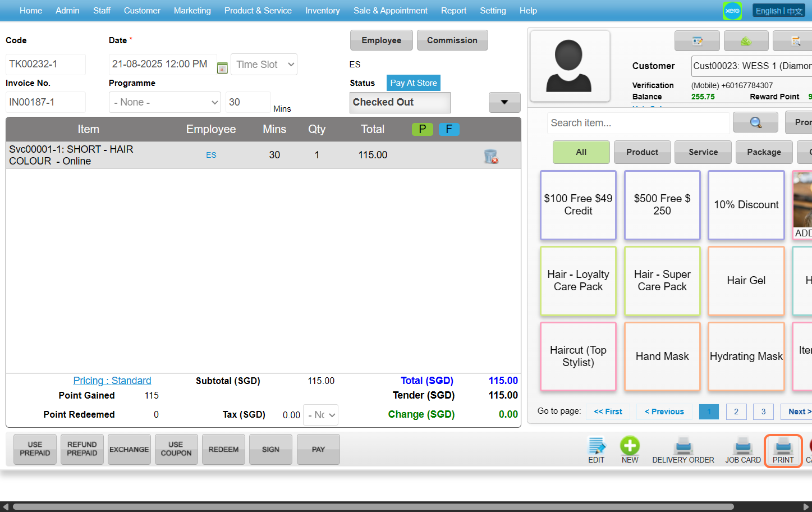Click the green NEW plus icon

[630, 446]
